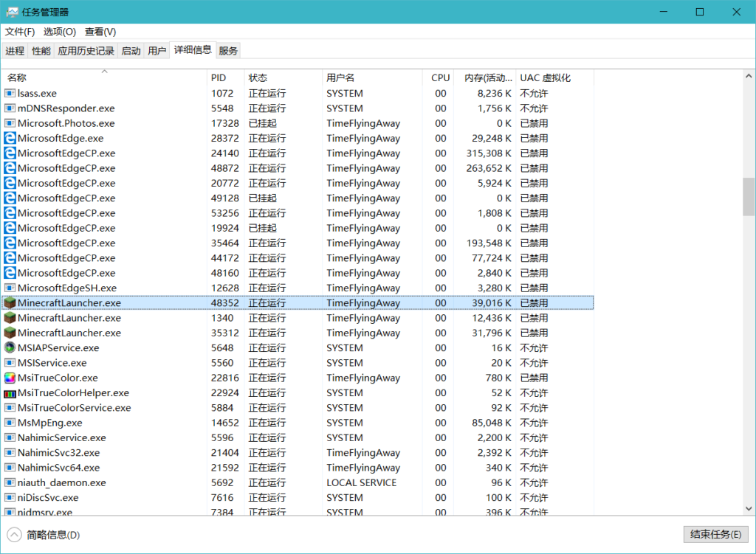Click the MicrosoftEdge.exe Edge icon
Viewport: 756px width, 554px height.
pos(10,138)
